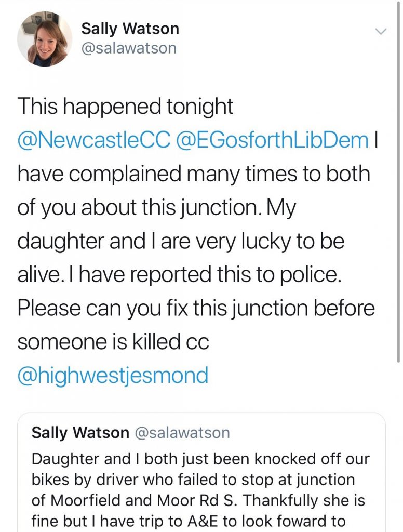Tap the "Daughter and I both just been" line
Viewport: 403px width, 532px height.
pyautogui.click(x=200, y=460)
